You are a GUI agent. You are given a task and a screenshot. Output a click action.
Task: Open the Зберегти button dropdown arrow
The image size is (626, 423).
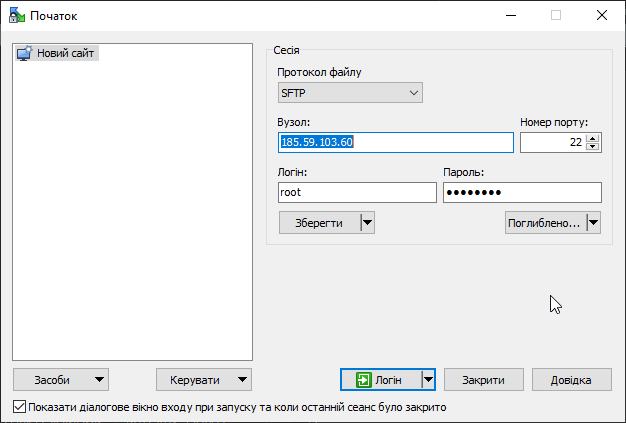coord(367,223)
